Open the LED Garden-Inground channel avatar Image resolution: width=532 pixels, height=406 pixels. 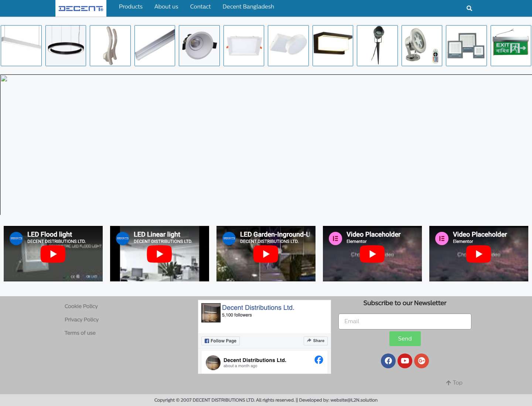pos(229,238)
